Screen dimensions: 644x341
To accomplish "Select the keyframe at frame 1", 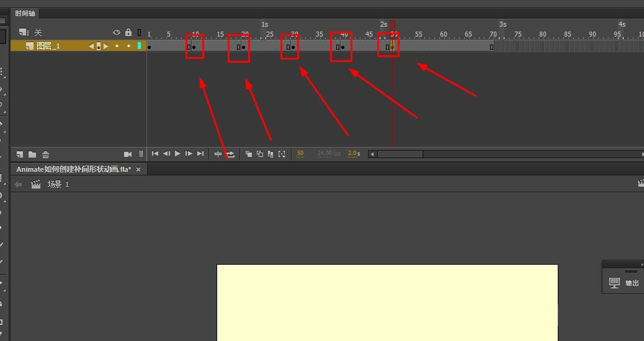I will click(149, 46).
